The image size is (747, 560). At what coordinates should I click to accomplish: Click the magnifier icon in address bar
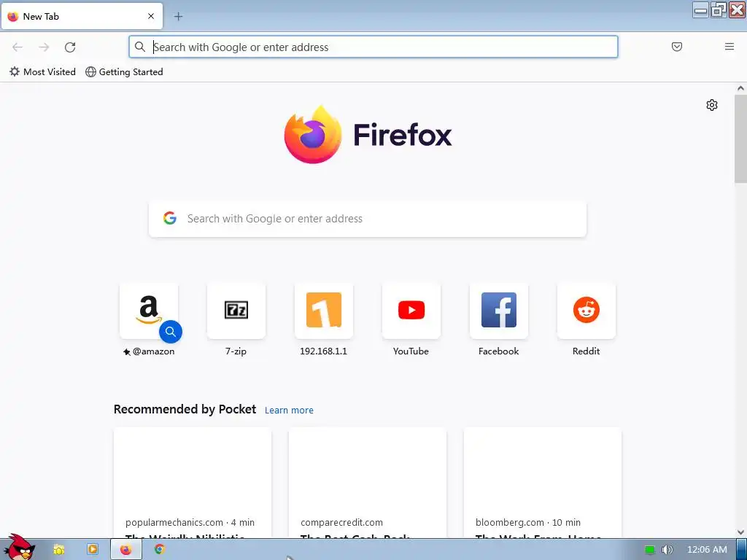[x=139, y=47]
